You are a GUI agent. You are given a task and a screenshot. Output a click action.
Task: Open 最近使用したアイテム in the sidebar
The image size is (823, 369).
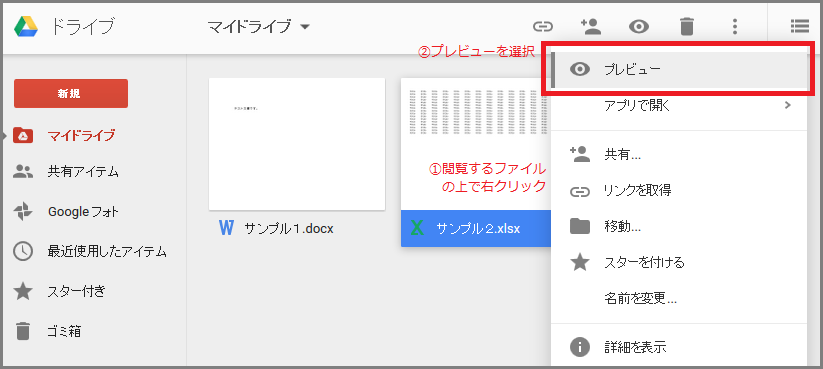click(107, 252)
